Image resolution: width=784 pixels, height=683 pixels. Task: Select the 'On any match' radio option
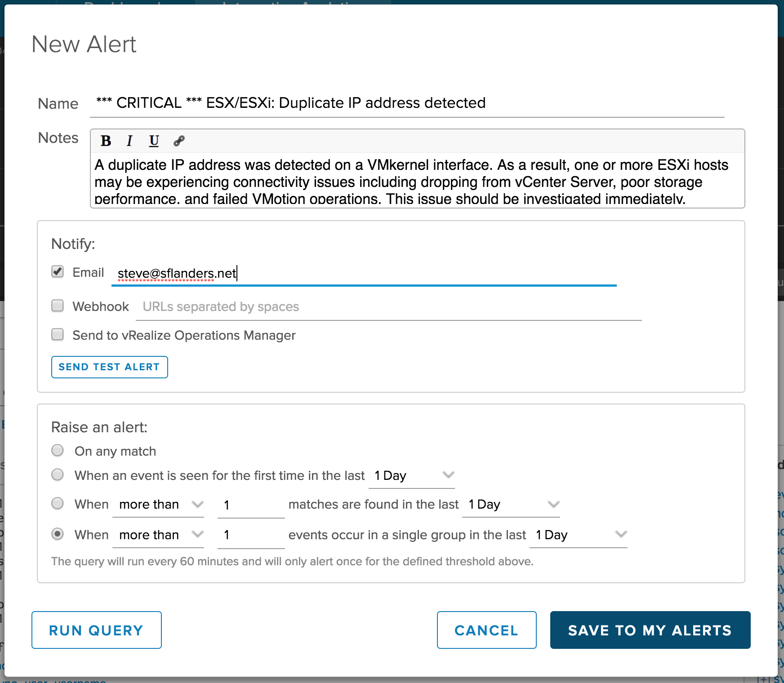(x=58, y=450)
